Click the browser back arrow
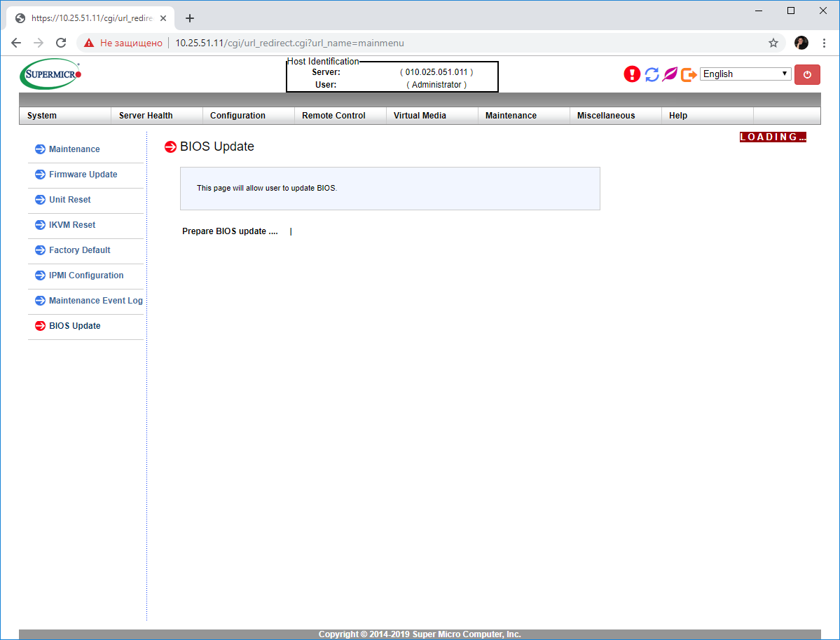 coord(16,43)
